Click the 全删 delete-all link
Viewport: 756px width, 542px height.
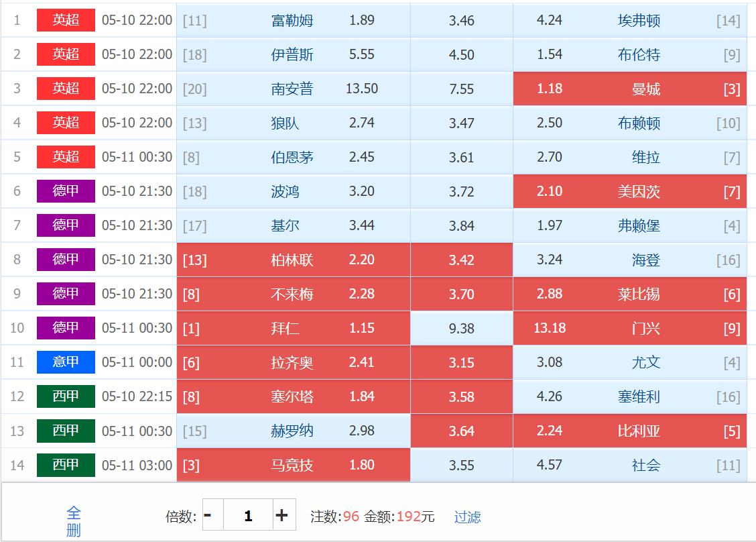(73, 521)
